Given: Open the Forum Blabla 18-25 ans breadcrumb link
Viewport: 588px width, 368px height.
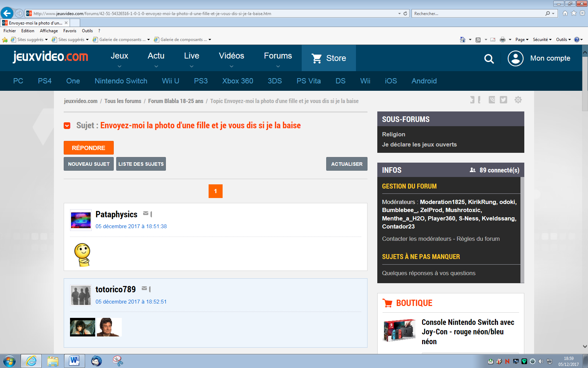Looking at the screenshot, I should [x=175, y=101].
